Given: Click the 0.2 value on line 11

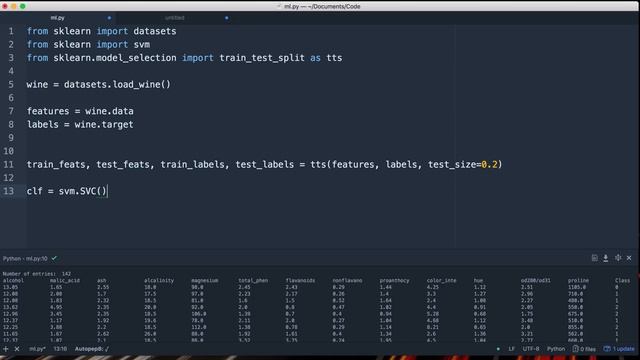Looking at the screenshot, I should click(x=489, y=164).
